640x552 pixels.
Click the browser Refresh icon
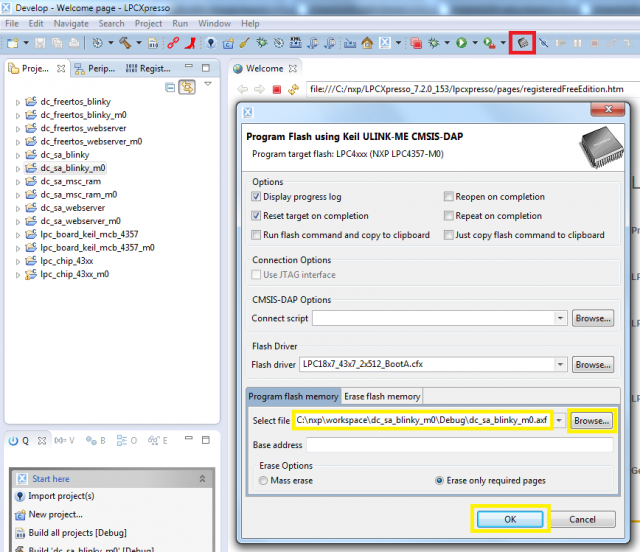293,89
